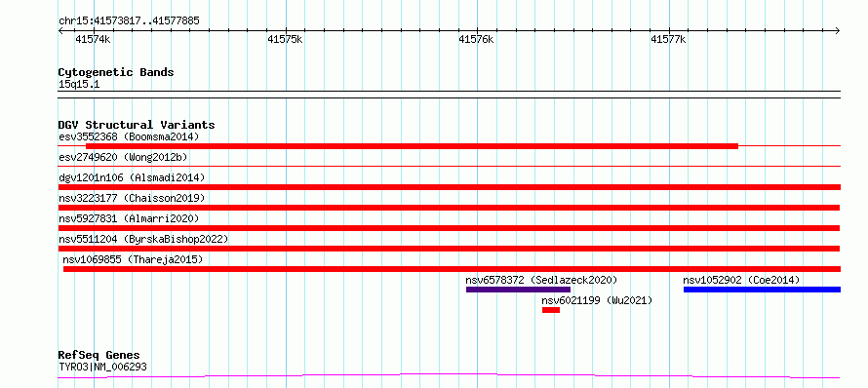Select the thick red esv3552368 variant bar
Image resolution: width=868 pixels, height=388 pixels.
[412, 146]
